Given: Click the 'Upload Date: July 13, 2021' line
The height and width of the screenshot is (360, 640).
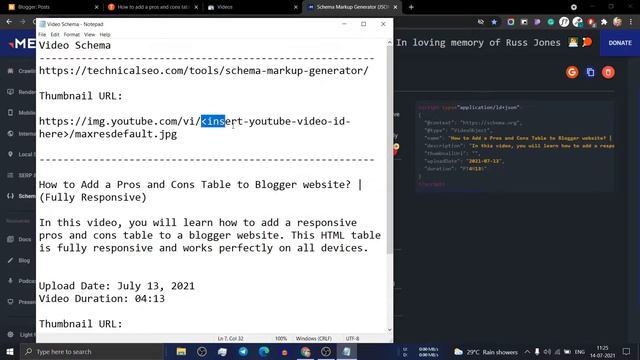Looking at the screenshot, I should (x=117, y=286).
